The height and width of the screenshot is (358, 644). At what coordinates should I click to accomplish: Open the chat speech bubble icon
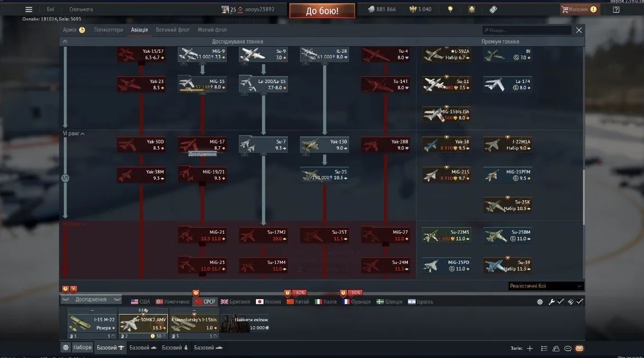[x=567, y=348]
